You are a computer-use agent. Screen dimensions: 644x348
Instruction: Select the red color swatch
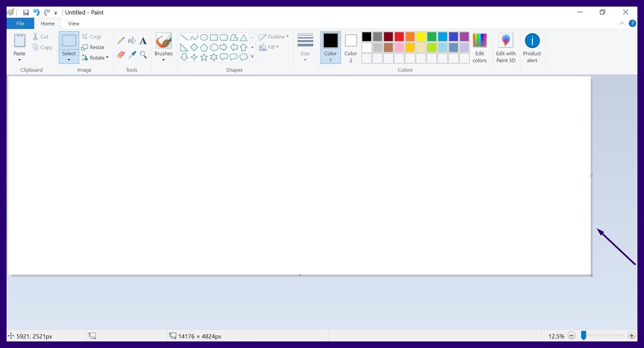click(399, 36)
